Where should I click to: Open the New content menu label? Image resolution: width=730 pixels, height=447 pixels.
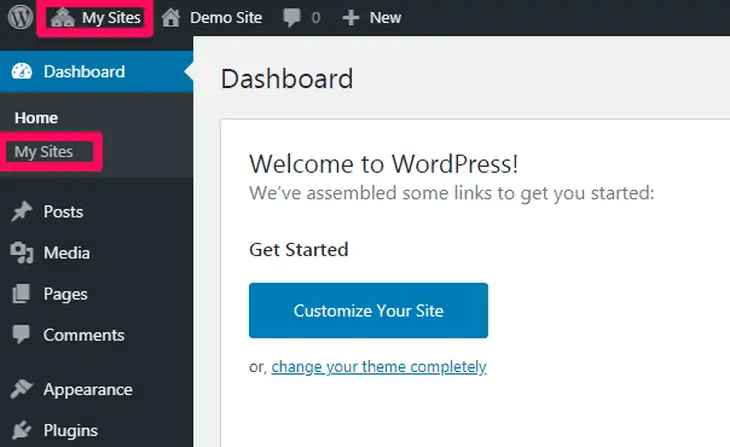coord(385,17)
